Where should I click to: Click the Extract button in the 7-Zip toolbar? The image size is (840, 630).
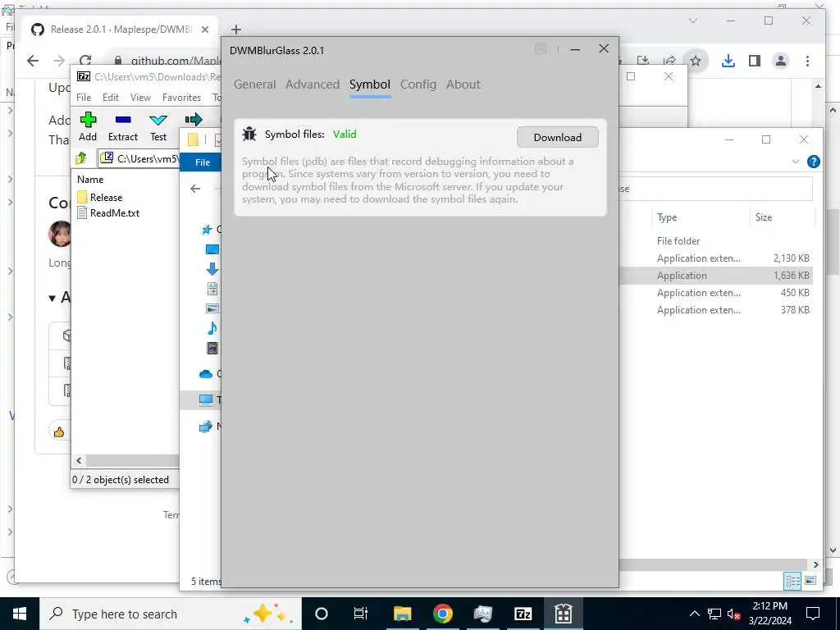pyautogui.click(x=123, y=127)
